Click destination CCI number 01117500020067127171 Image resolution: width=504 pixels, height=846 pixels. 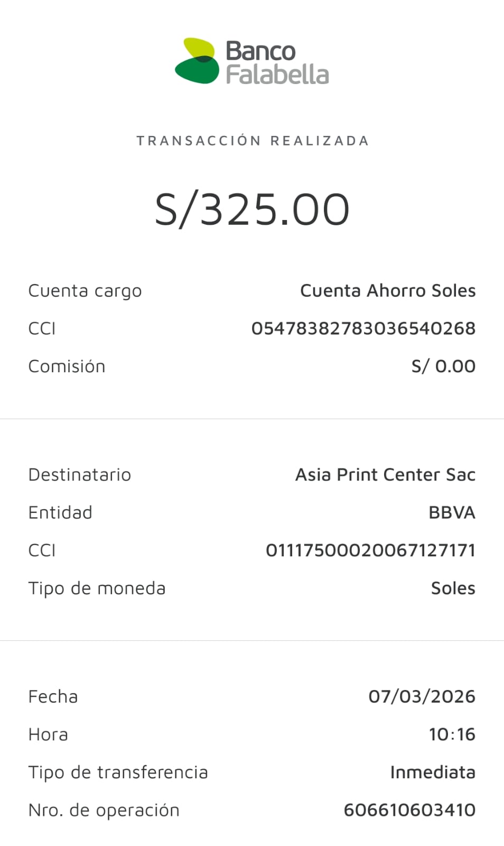coord(370,550)
